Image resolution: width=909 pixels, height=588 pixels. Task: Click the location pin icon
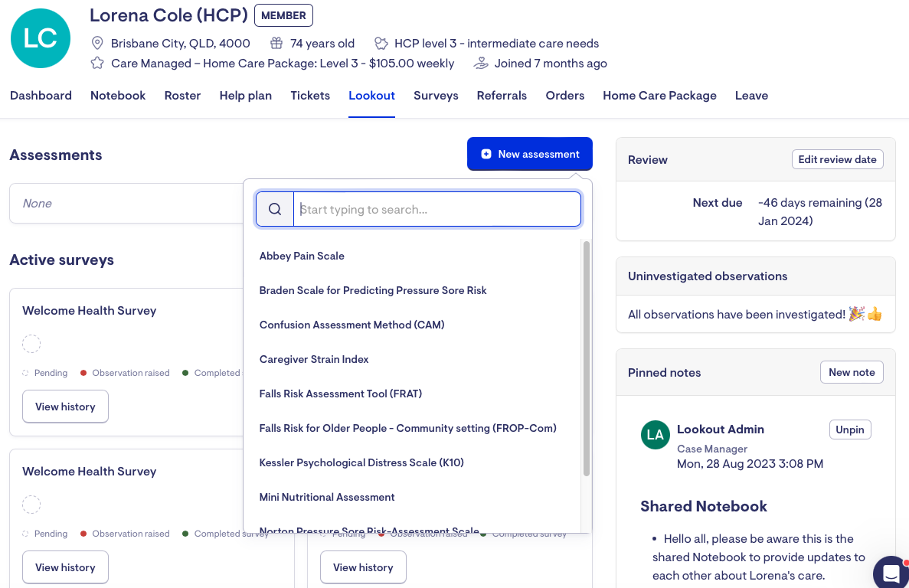[97, 43]
